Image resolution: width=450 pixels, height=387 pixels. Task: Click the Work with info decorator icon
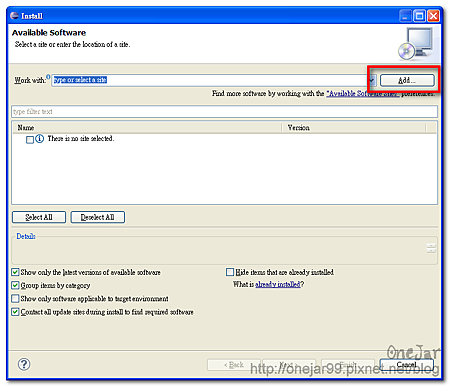(48, 77)
